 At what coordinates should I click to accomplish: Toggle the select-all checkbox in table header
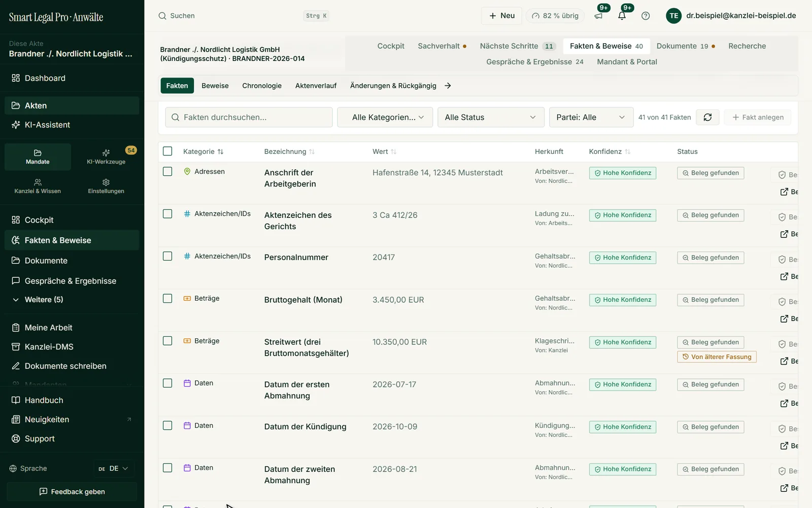tap(167, 151)
